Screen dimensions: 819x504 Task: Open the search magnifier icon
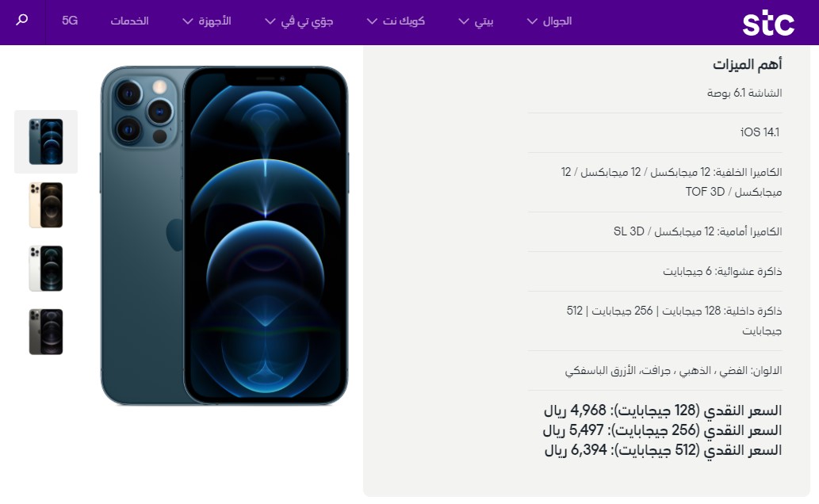[x=22, y=21]
